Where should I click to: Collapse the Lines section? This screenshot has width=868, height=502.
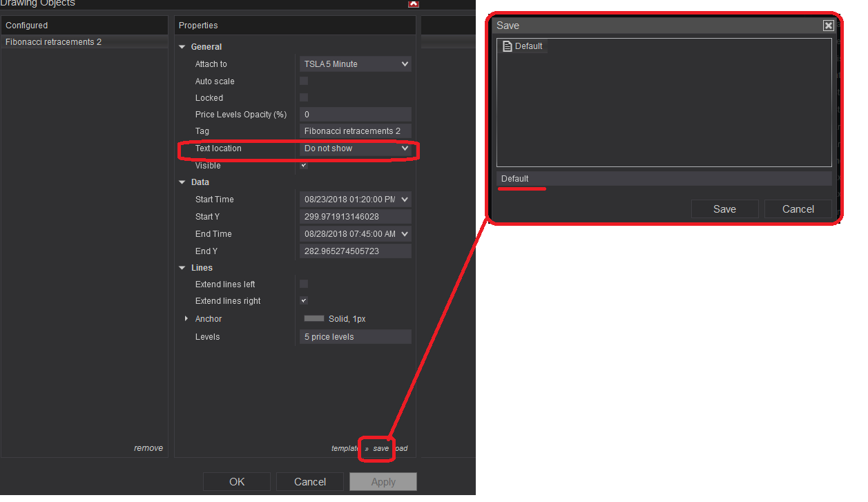click(x=182, y=268)
